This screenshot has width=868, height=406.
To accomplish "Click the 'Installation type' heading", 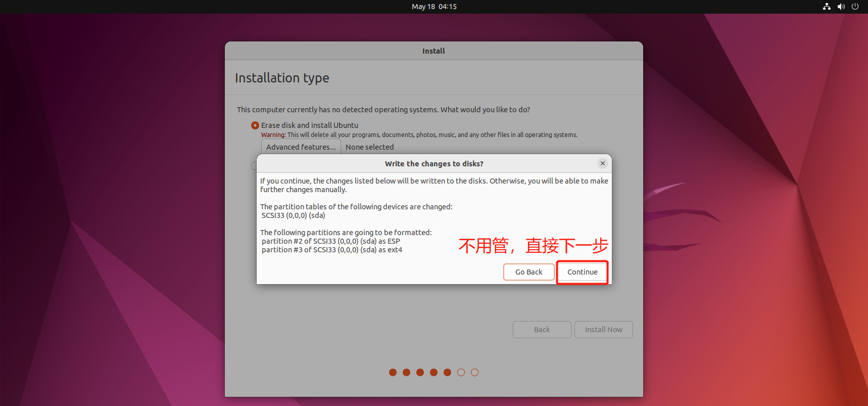I will pyautogui.click(x=282, y=78).
